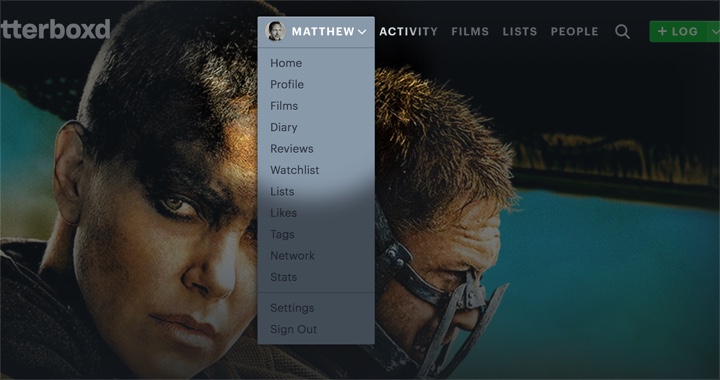Open LISTS in the top navigation
This screenshot has width=720, height=380.
519,32
